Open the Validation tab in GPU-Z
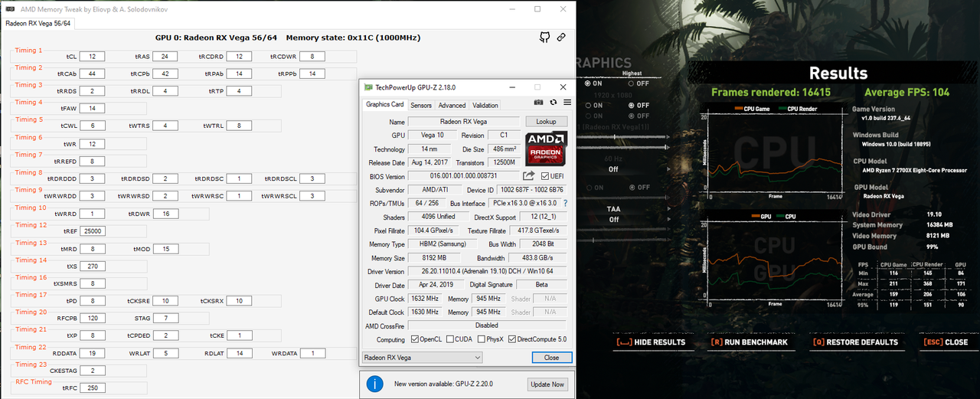This screenshot has height=399, width=980. point(485,105)
